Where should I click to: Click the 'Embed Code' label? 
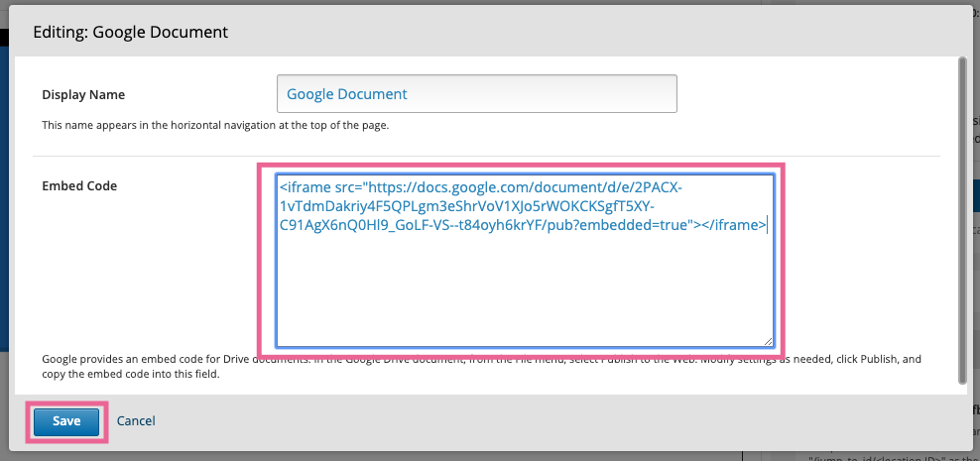coord(79,185)
